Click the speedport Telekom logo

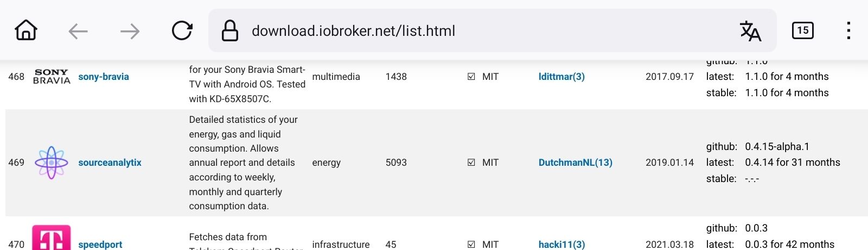pyautogui.click(x=52, y=239)
